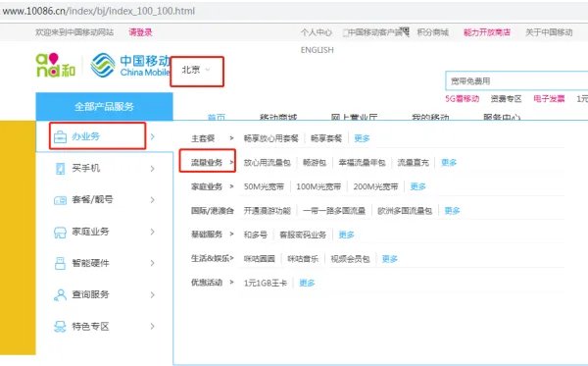Open 100M光宽带 link
The width and height of the screenshot is (588, 366).
(318, 186)
